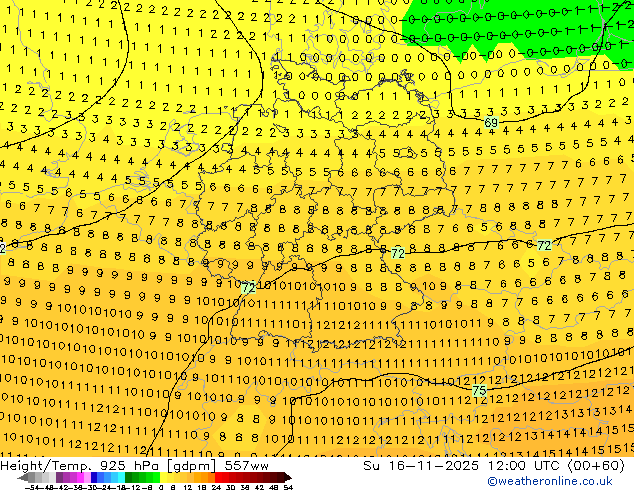634x490 pixels.
Task: Click the '75' contour height label
Action: pos(479,391)
